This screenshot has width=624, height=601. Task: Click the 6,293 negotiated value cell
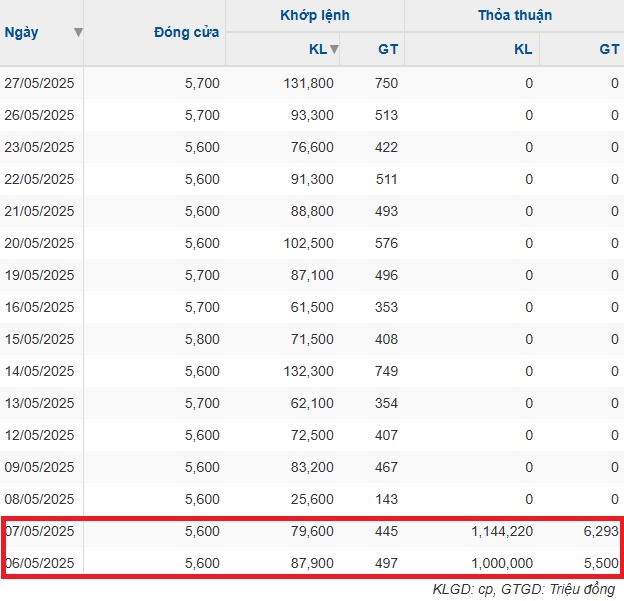[601, 531]
